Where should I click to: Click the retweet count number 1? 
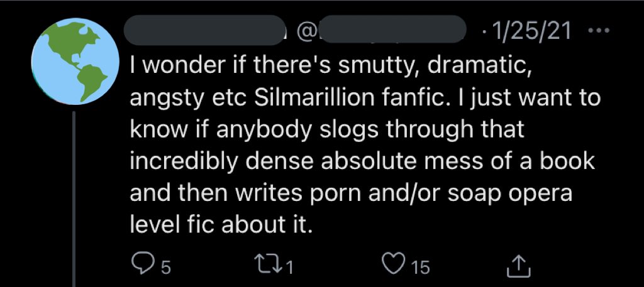(290, 269)
